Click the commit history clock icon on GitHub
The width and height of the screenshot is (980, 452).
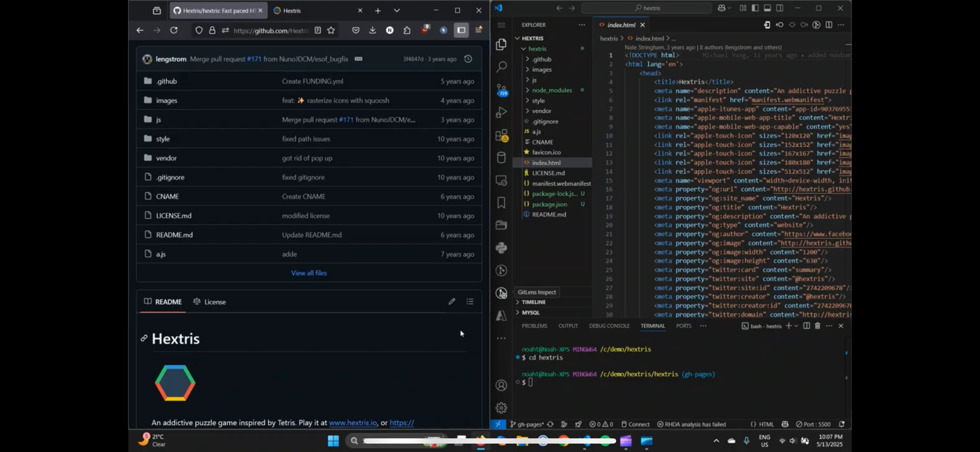(x=468, y=59)
